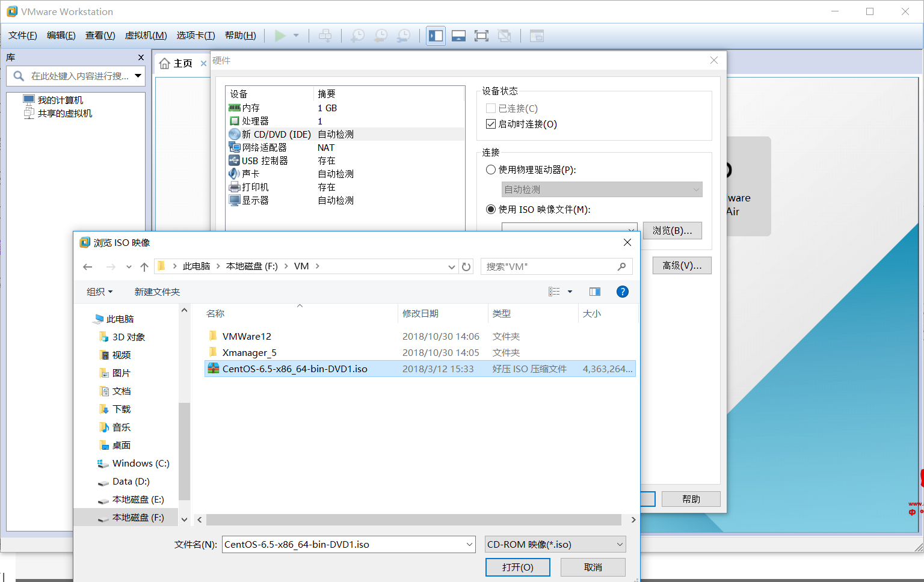This screenshot has width=924, height=582.
Task: Click the Send Ctrl+Alt+Del toolbar icon
Action: pos(325,35)
